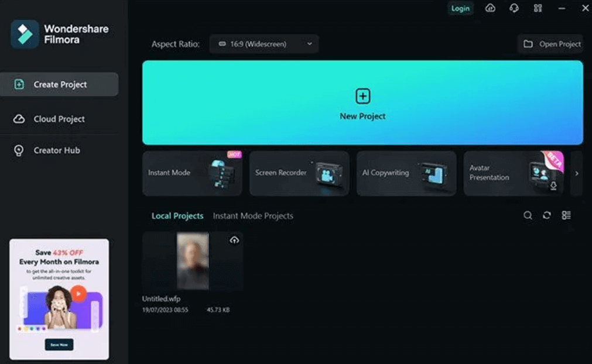Open the grid apps icon in title bar
592x364 pixels.
(538, 8)
